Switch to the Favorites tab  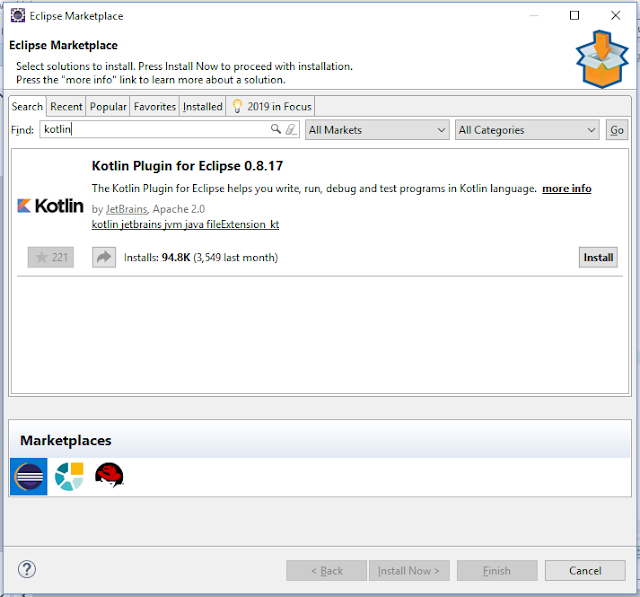pos(155,107)
